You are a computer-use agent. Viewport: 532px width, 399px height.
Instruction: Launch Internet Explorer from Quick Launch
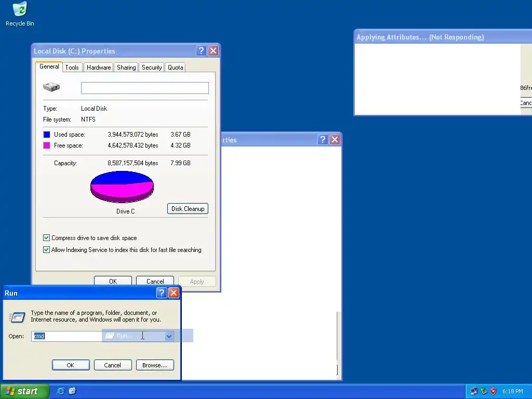(60, 391)
